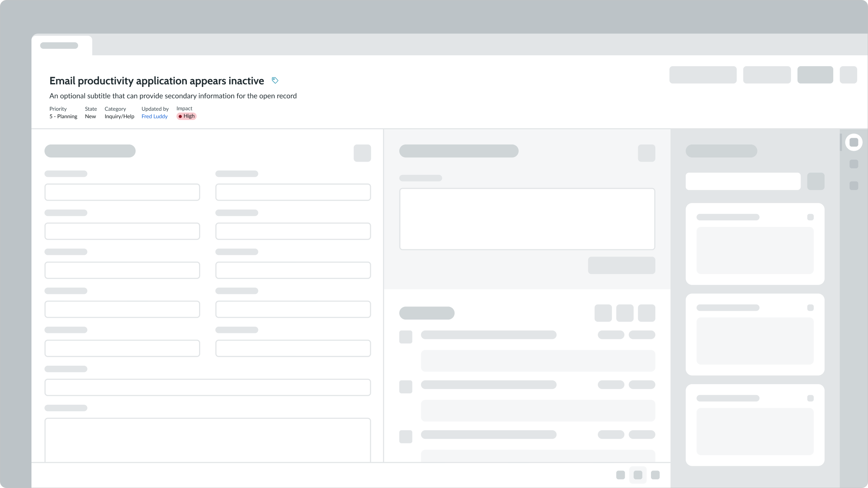Open the State field showing New

tap(90, 116)
